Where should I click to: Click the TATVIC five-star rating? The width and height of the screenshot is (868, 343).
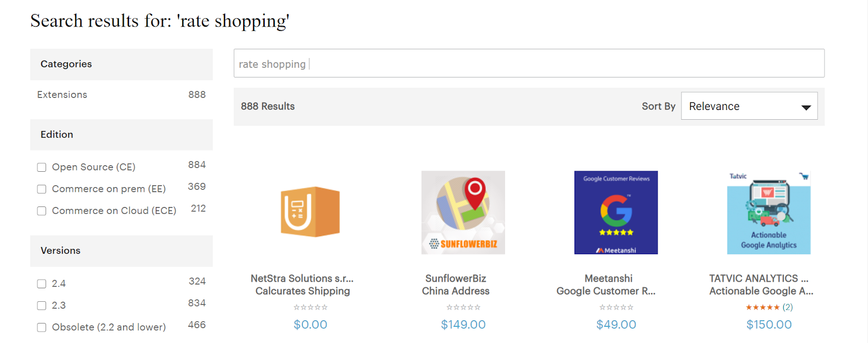[762, 307]
